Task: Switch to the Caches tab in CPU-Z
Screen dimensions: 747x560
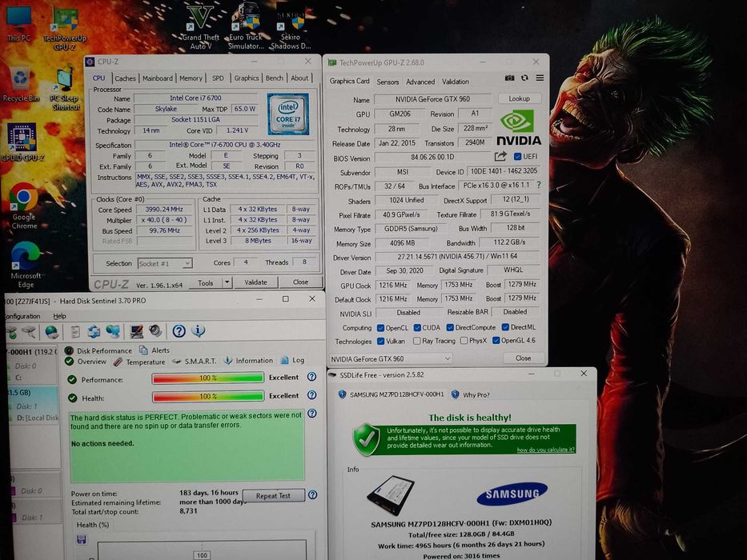Action: coord(125,78)
